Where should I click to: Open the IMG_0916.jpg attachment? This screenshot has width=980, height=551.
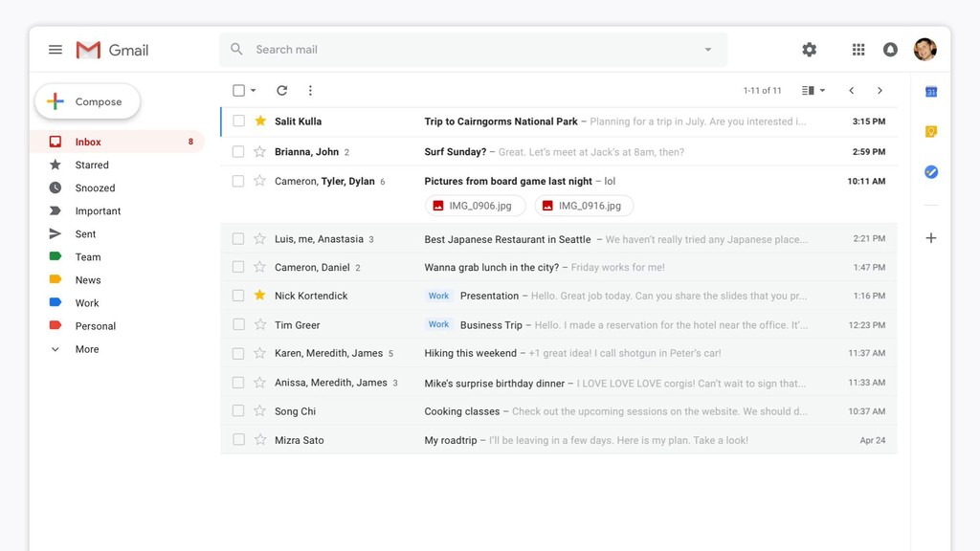(x=584, y=206)
